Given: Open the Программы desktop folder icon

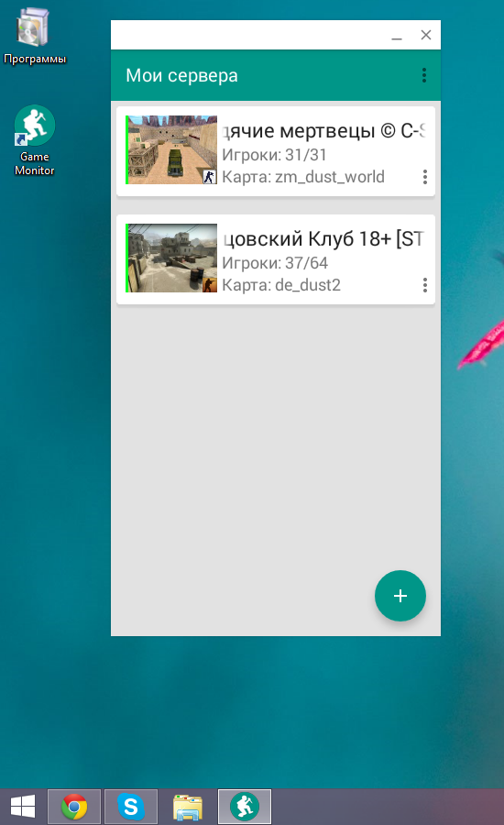Looking at the screenshot, I should pyautogui.click(x=35, y=35).
